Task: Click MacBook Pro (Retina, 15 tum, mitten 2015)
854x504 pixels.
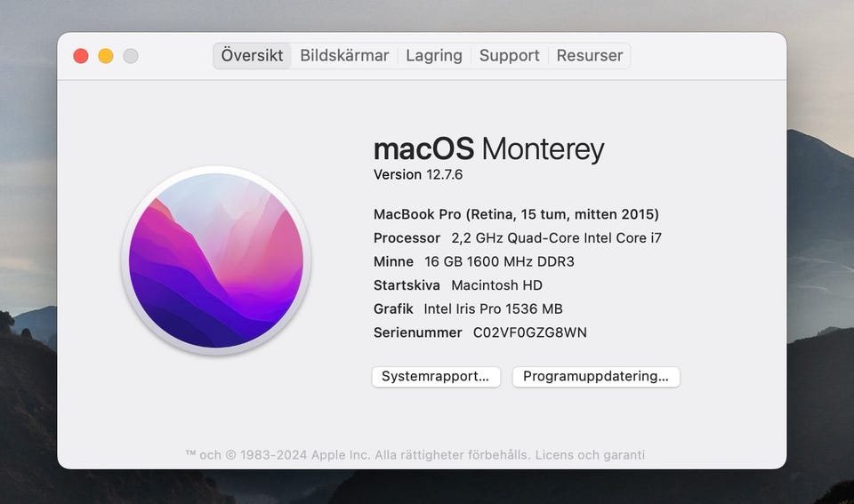Action: pyautogui.click(x=516, y=214)
